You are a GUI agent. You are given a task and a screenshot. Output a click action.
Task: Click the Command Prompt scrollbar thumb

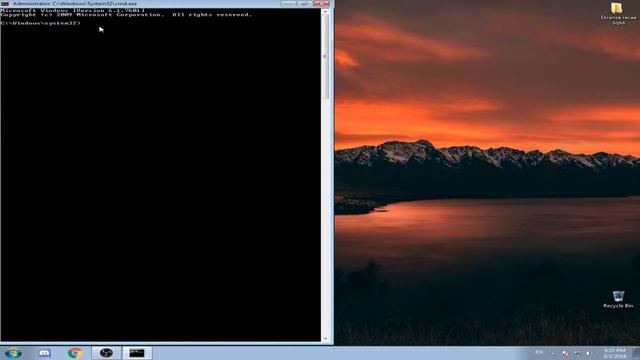pos(325,57)
